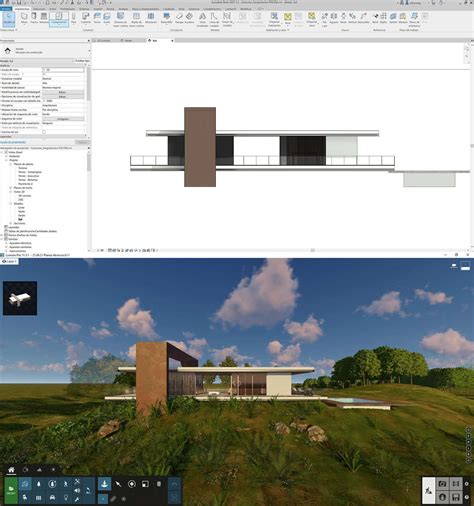474x506 pixels.
Task: Switch to Lumion Movie mode film icon
Action: pos(456,484)
